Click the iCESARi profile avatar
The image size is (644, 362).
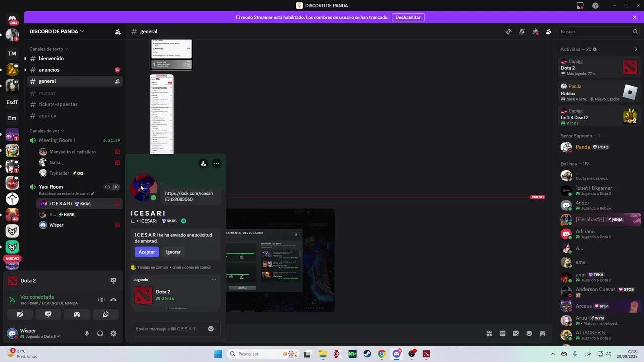pyautogui.click(x=144, y=188)
